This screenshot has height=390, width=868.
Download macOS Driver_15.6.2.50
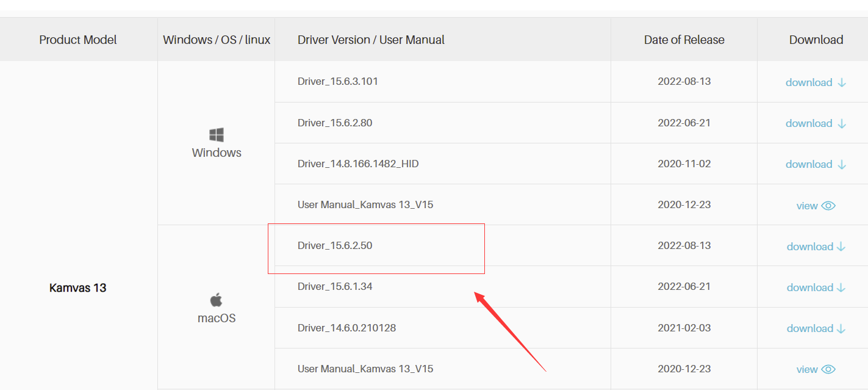(x=816, y=247)
